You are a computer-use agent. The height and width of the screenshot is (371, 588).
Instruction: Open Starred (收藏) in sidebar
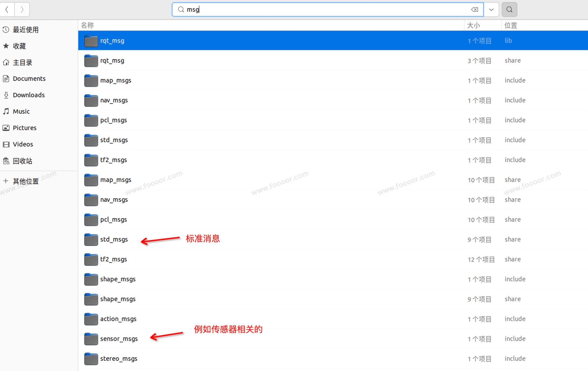pyautogui.click(x=19, y=46)
